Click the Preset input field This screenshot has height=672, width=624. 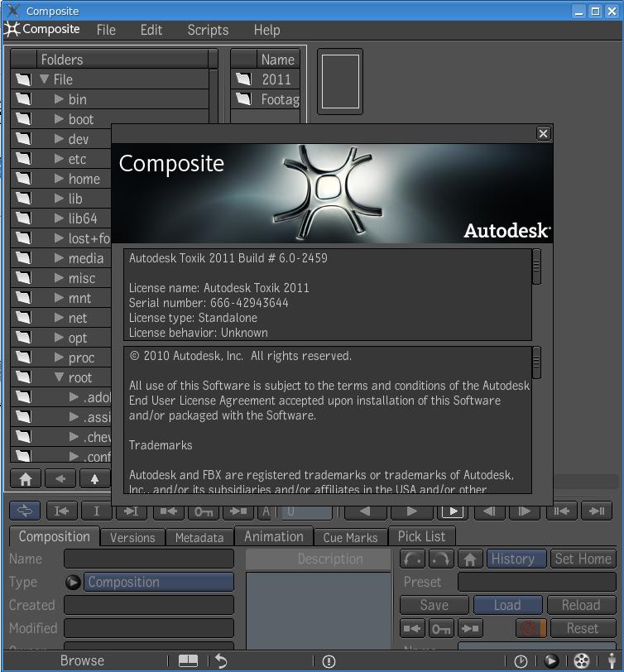click(x=536, y=582)
